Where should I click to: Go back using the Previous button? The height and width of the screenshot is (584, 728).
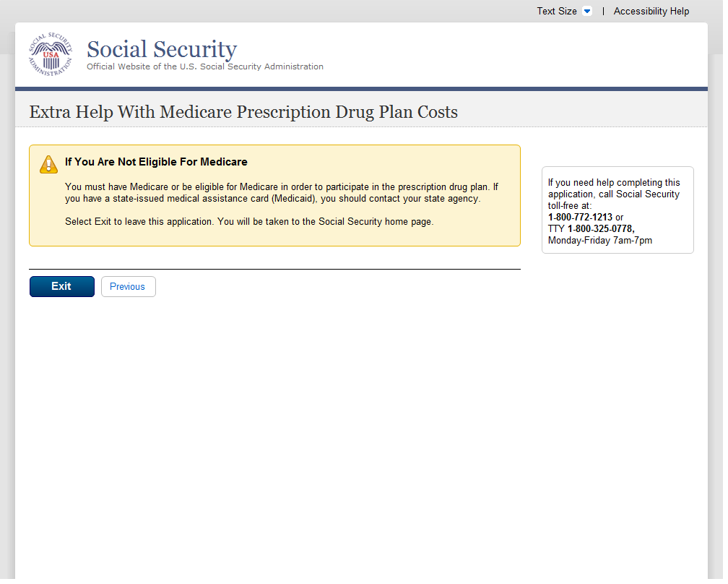pos(128,287)
